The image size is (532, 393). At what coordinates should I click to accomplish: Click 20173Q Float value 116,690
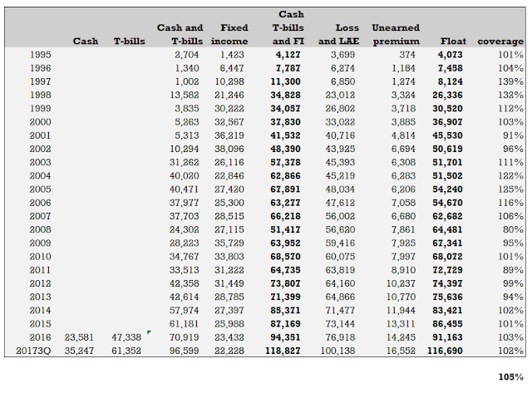pos(445,351)
